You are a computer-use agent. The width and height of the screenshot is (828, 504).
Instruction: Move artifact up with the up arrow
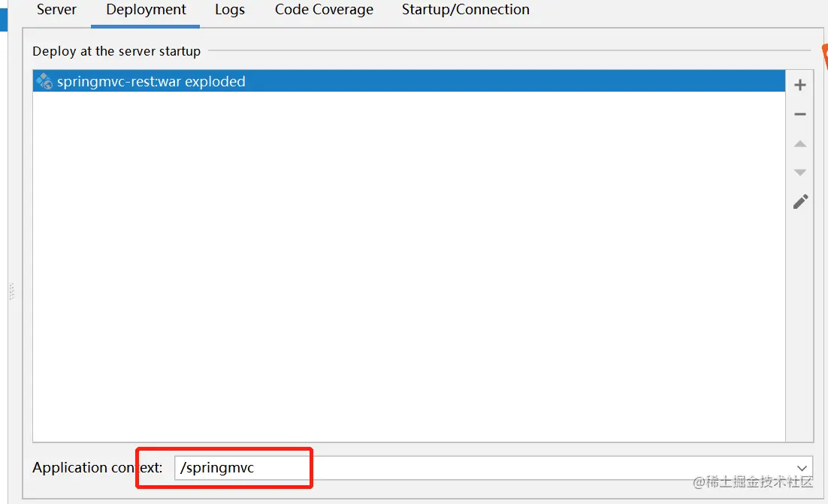800,143
